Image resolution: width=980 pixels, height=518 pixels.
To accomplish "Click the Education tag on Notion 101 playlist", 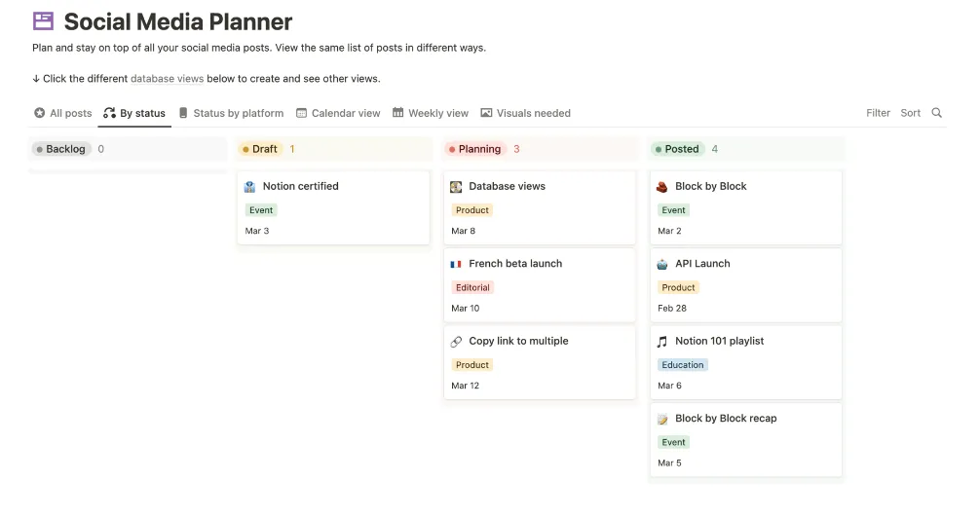I will coord(683,365).
